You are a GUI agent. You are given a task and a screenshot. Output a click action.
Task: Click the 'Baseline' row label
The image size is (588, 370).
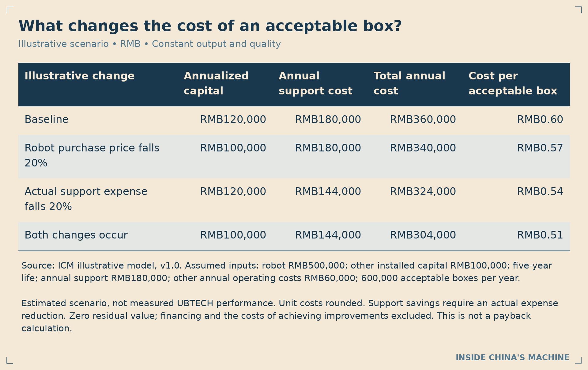coord(47,119)
